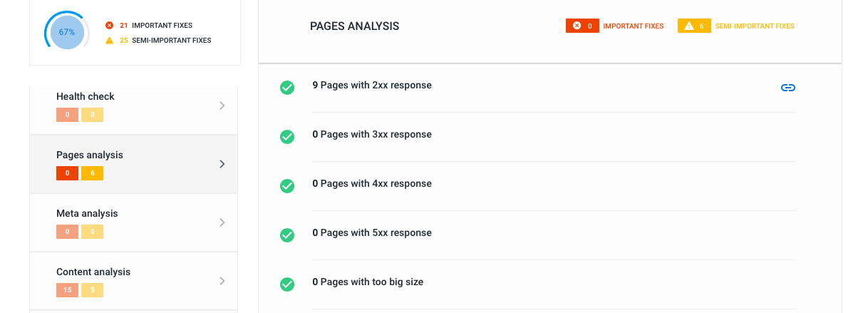Click the red 15 badge under Content analysis
The image size is (868, 313).
pos(67,290)
